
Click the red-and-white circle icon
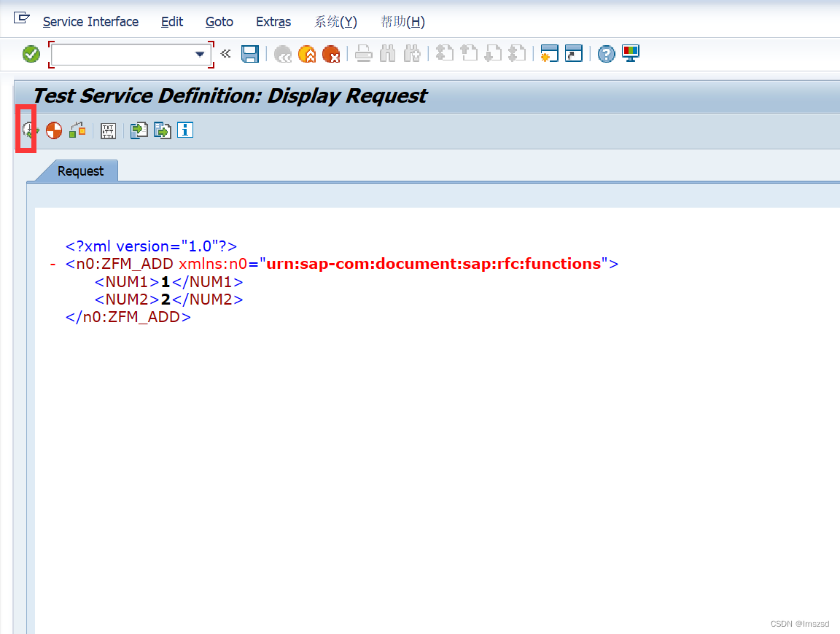[53, 130]
